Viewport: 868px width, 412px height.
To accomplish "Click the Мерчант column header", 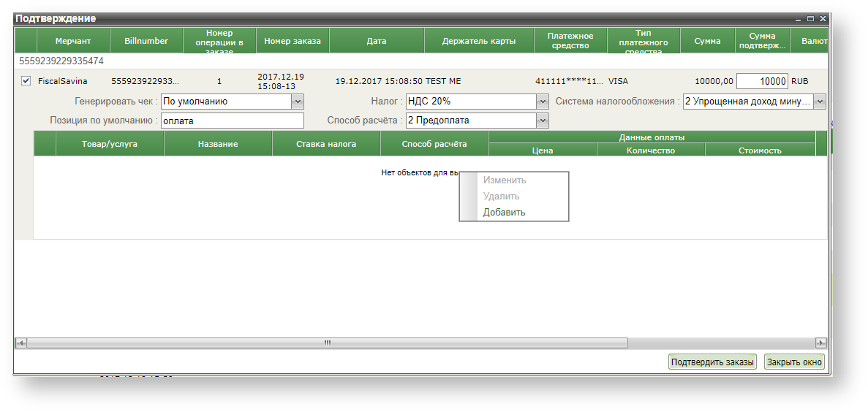I will (73, 41).
